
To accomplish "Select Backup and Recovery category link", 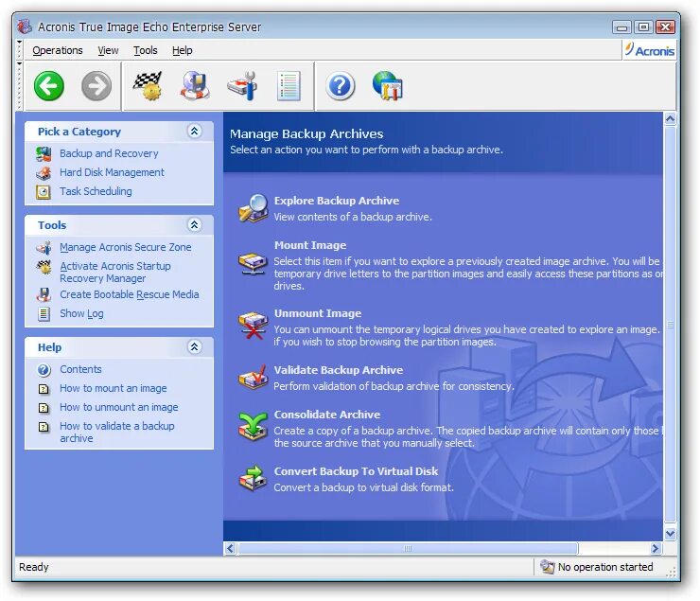I will [x=109, y=153].
